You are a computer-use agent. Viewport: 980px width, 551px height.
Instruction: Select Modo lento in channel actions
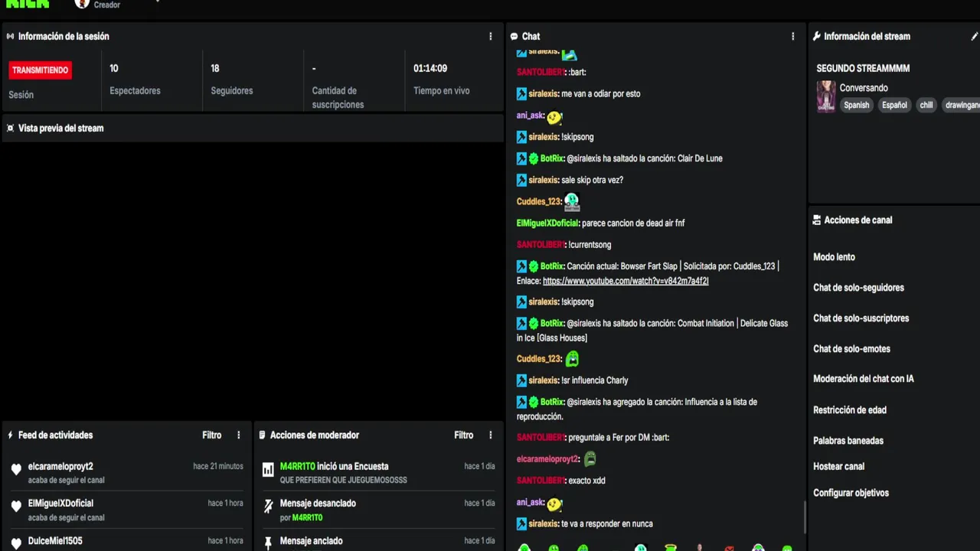pyautogui.click(x=834, y=257)
